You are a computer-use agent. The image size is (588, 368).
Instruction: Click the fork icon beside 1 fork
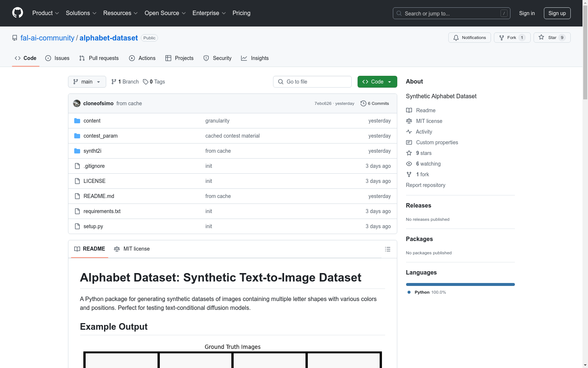pyautogui.click(x=409, y=174)
